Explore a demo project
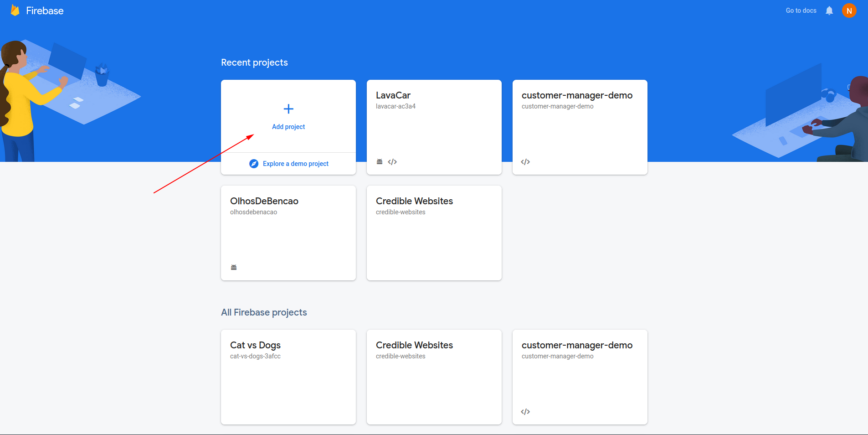 (x=296, y=164)
